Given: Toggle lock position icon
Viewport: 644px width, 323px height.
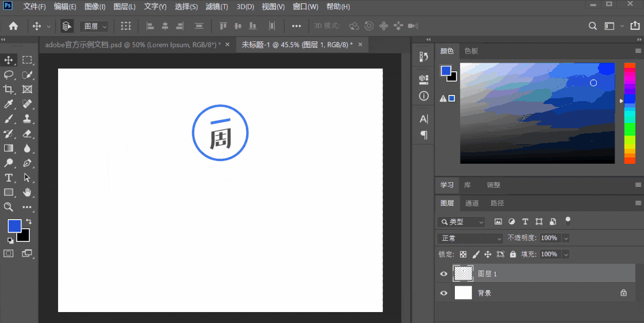Looking at the screenshot, I should coord(488,254).
